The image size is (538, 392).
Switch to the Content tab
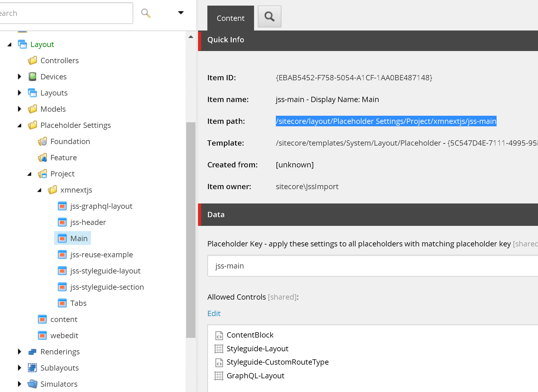pyautogui.click(x=230, y=18)
